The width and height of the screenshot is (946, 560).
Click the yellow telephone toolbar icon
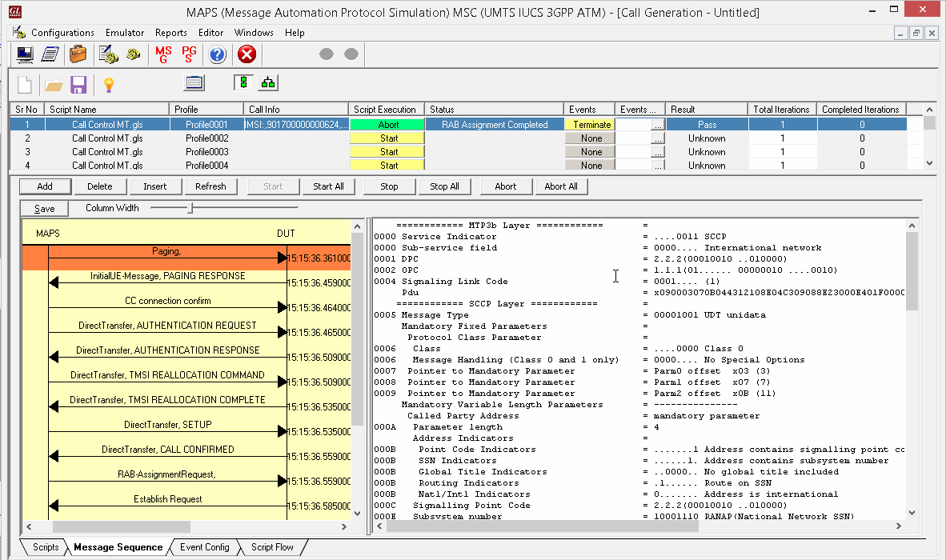coord(134,55)
